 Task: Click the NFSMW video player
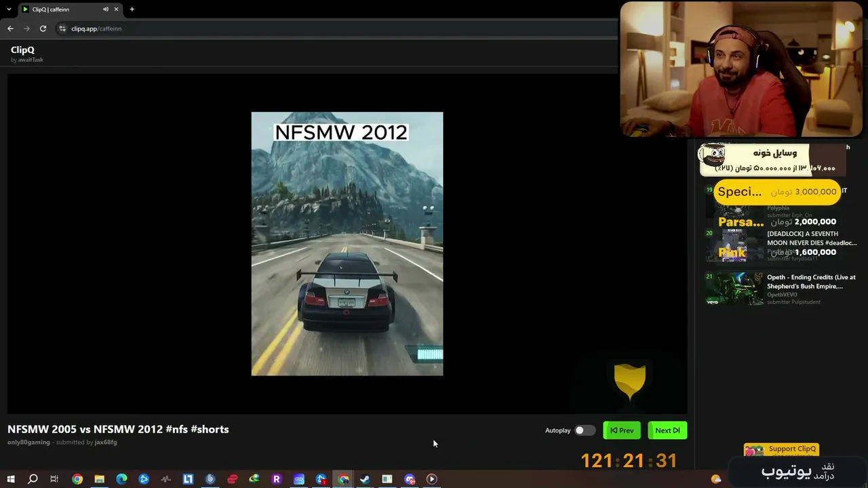347,244
